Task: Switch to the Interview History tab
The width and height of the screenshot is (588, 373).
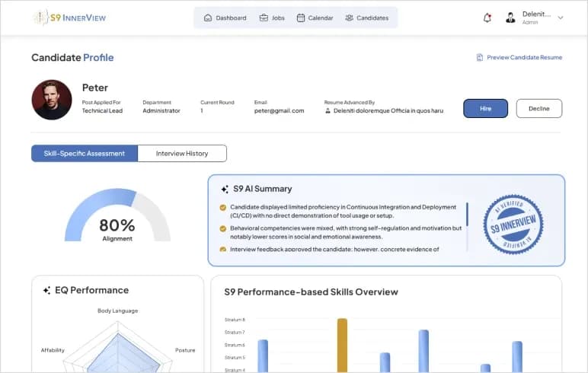Action: point(182,153)
